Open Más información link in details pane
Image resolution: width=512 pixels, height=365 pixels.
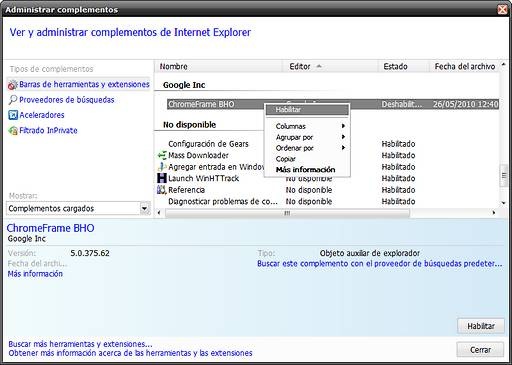coord(35,274)
